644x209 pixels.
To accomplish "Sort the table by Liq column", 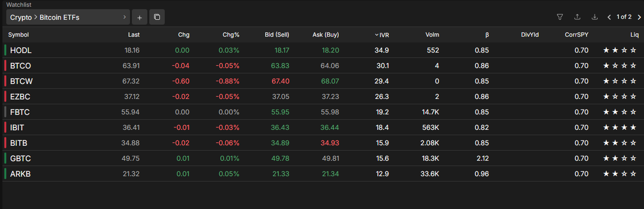I will [634, 35].
